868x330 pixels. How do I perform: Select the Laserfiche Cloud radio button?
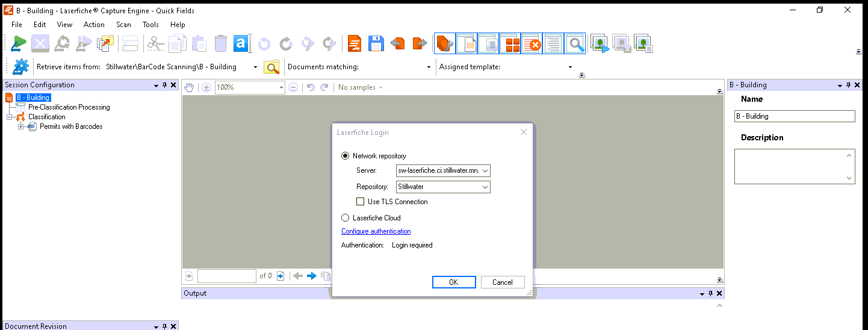346,218
